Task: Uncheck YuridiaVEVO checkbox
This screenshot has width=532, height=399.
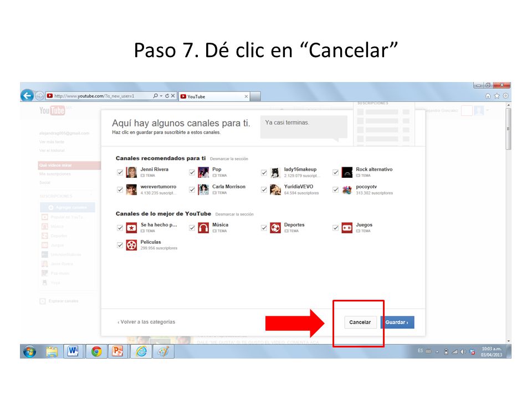Action: pos(264,190)
